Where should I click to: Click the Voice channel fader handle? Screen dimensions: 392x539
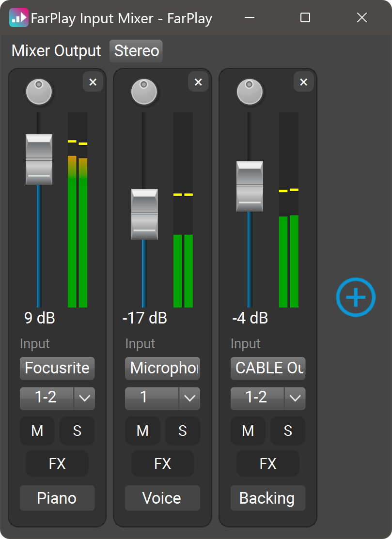144,214
